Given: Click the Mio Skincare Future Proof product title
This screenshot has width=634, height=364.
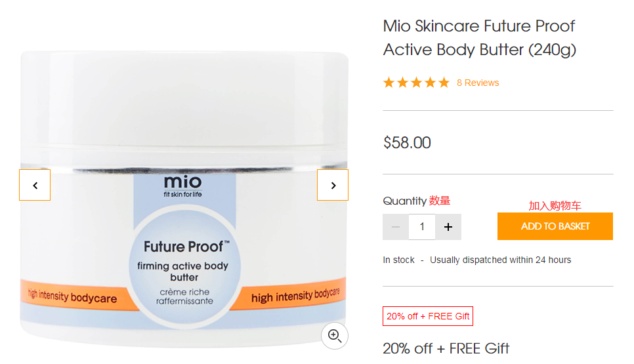Looking at the screenshot, I should (480, 37).
